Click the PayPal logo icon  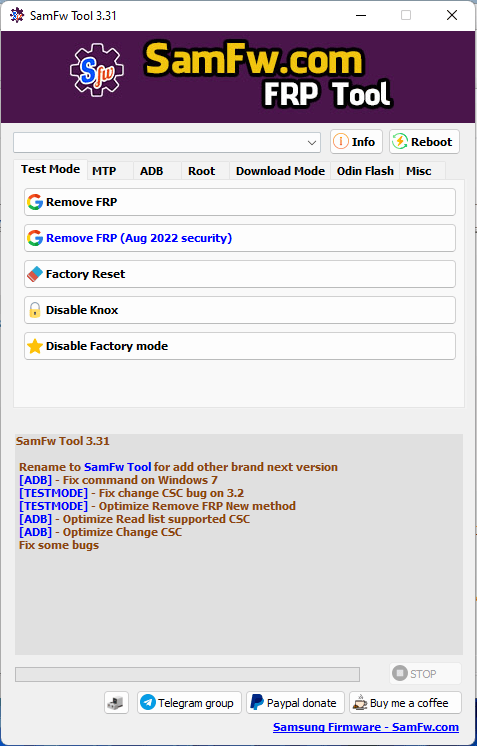(x=257, y=702)
